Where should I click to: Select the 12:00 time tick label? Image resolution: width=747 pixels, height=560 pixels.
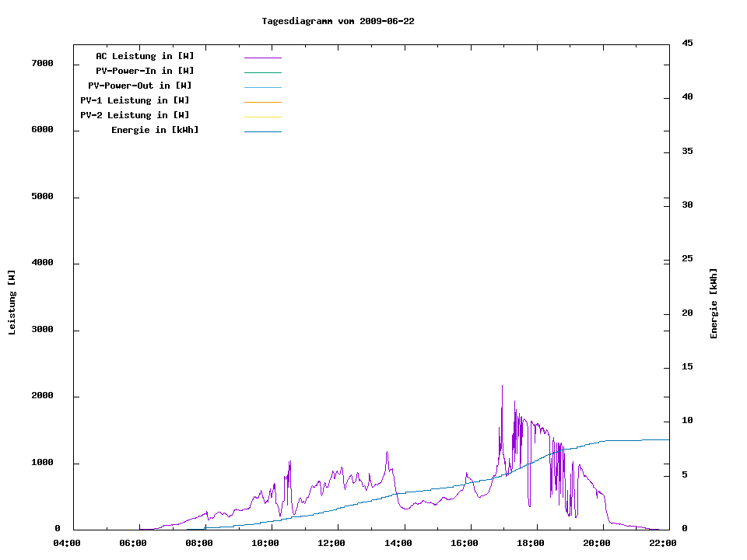331,543
